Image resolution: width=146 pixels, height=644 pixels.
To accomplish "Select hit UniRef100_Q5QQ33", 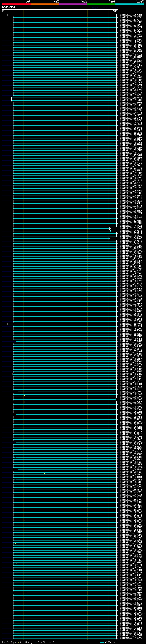I will point(131,17).
